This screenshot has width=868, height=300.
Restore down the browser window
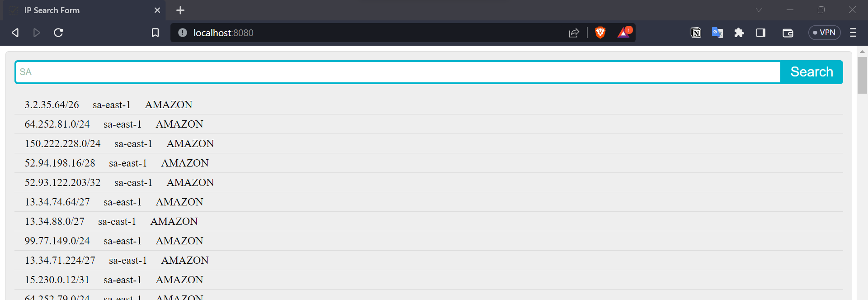click(821, 10)
